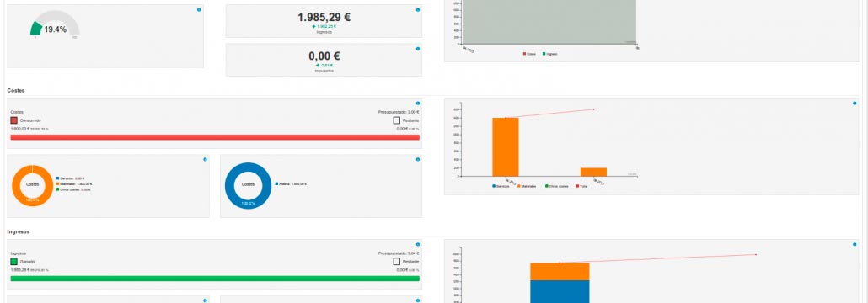Click the red Consumido legend square
This screenshot has width=868, height=303.
(x=14, y=120)
